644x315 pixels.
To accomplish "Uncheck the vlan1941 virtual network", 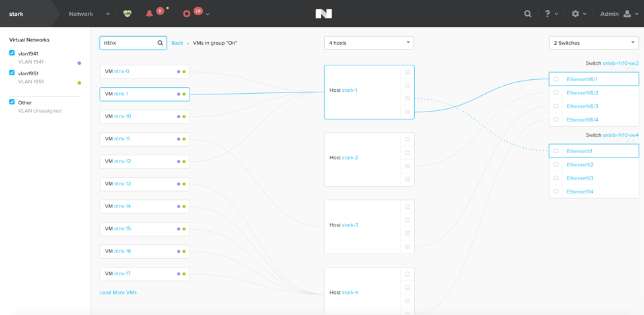I will click(x=12, y=53).
